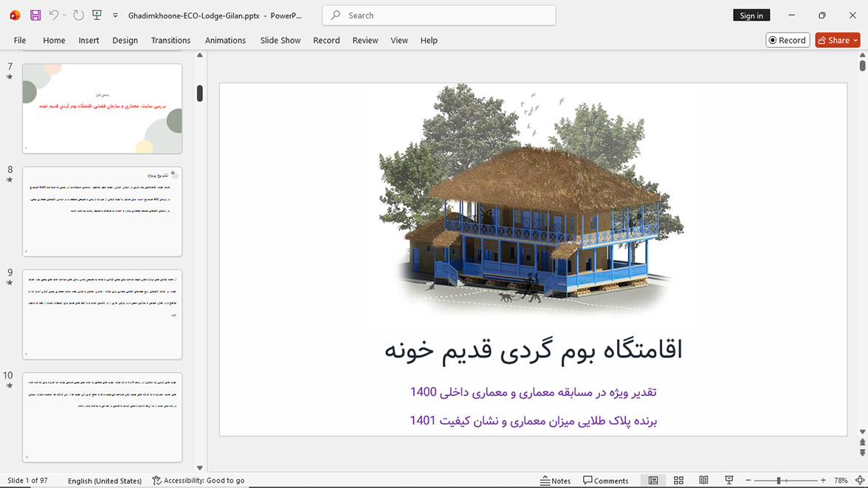
Task: Click the Save icon in title bar
Action: click(35, 16)
